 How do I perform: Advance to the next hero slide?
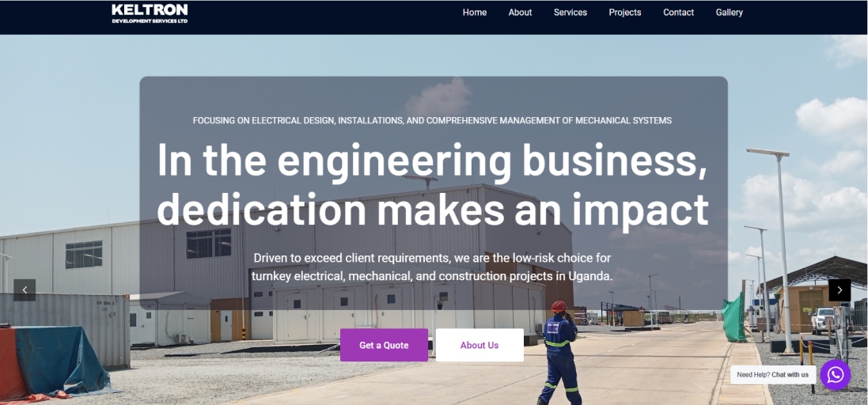pyautogui.click(x=840, y=290)
